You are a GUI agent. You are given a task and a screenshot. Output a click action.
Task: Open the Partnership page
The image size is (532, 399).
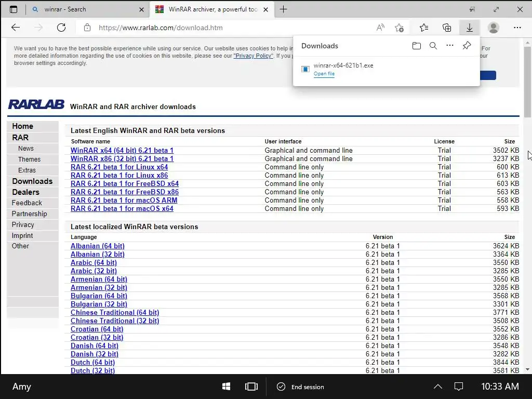click(x=29, y=214)
